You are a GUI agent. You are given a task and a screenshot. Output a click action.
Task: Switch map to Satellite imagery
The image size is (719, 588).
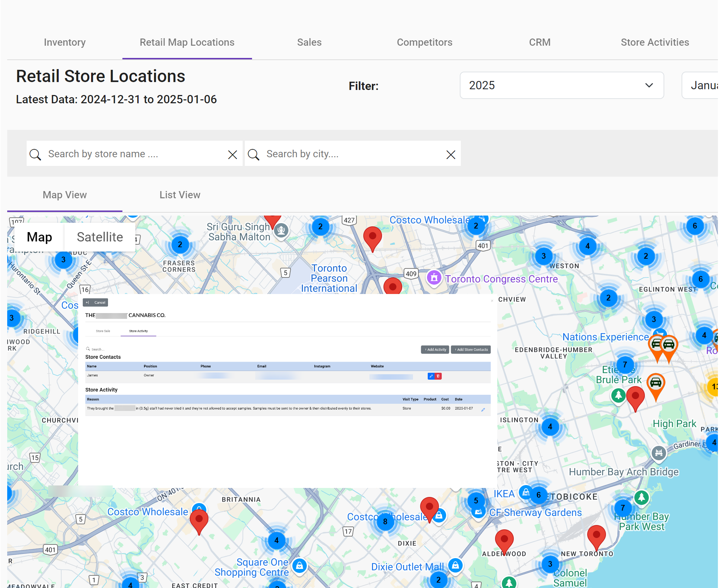(x=100, y=237)
